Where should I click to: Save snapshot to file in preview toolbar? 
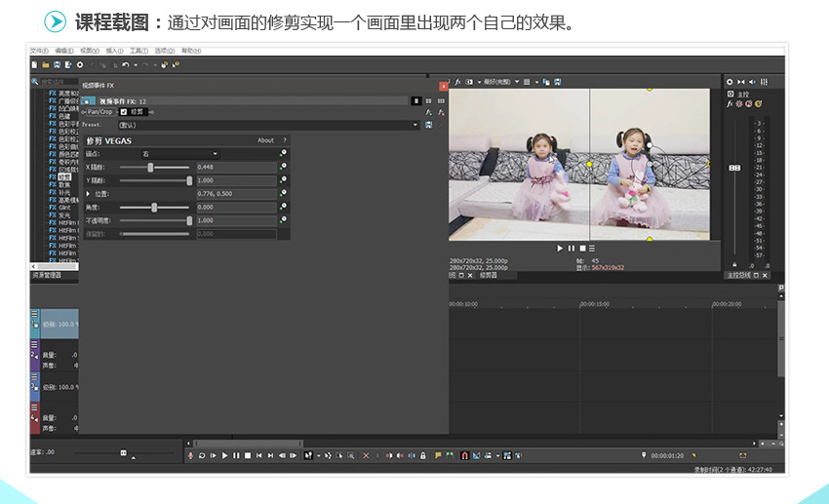tap(558, 82)
